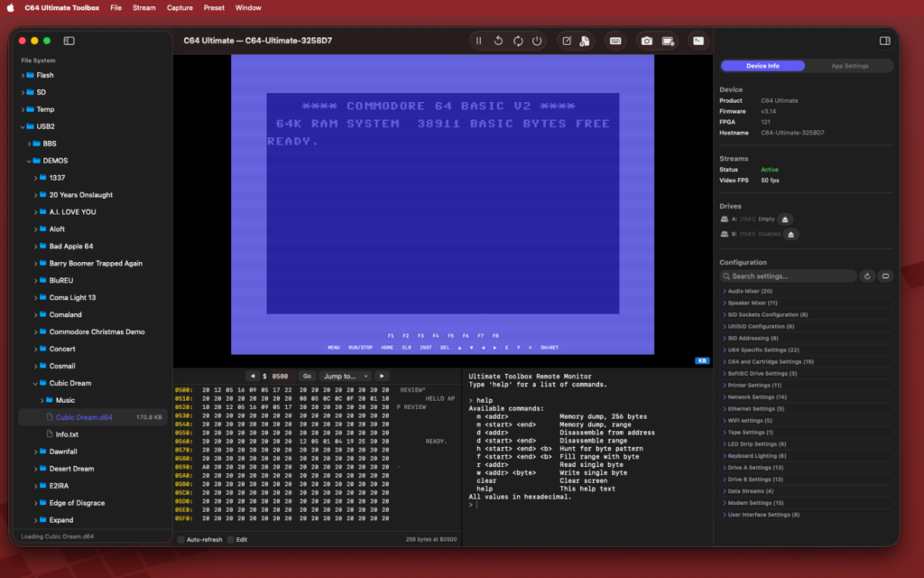Toggle the Edit checkbox for memory
The width and height of the screenshot is (924, 578).
pos(230,539)
